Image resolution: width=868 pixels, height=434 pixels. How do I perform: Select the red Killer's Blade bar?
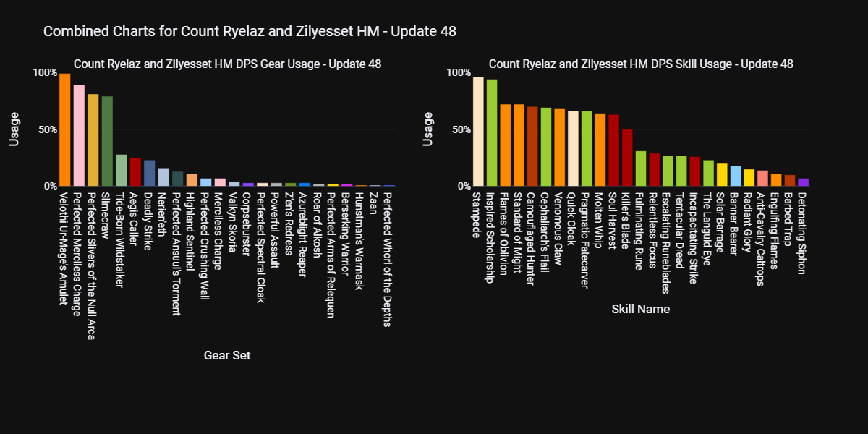(x=627, y=158)
